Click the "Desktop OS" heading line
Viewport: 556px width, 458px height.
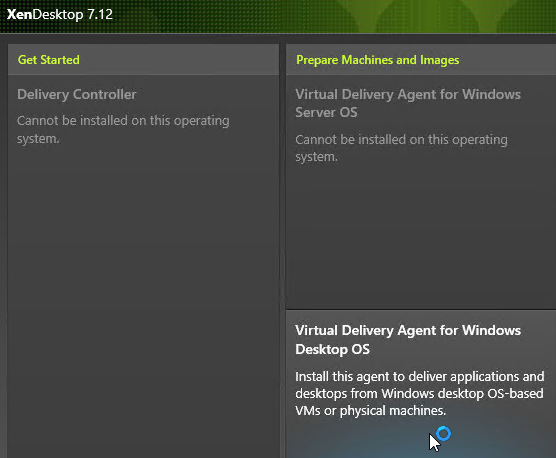(x=332, y=349)
